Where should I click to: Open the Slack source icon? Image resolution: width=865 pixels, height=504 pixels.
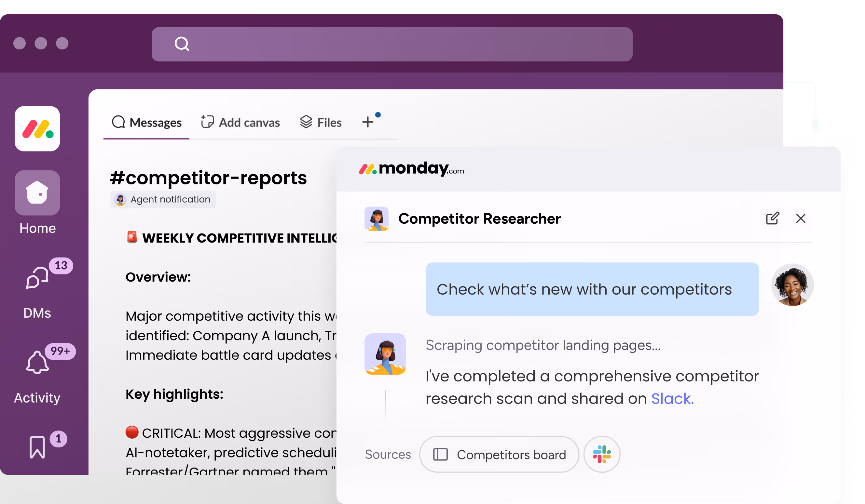(x=602, y=455)
